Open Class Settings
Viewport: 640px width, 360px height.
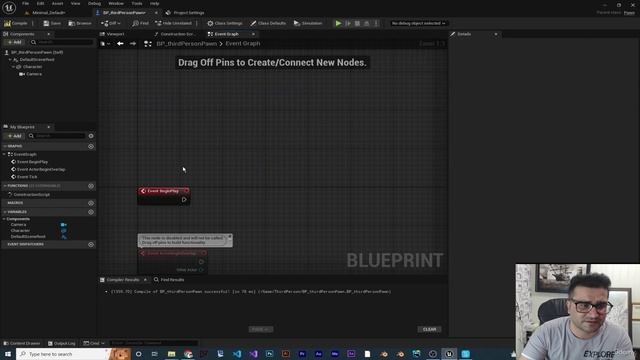click(225, 23)
